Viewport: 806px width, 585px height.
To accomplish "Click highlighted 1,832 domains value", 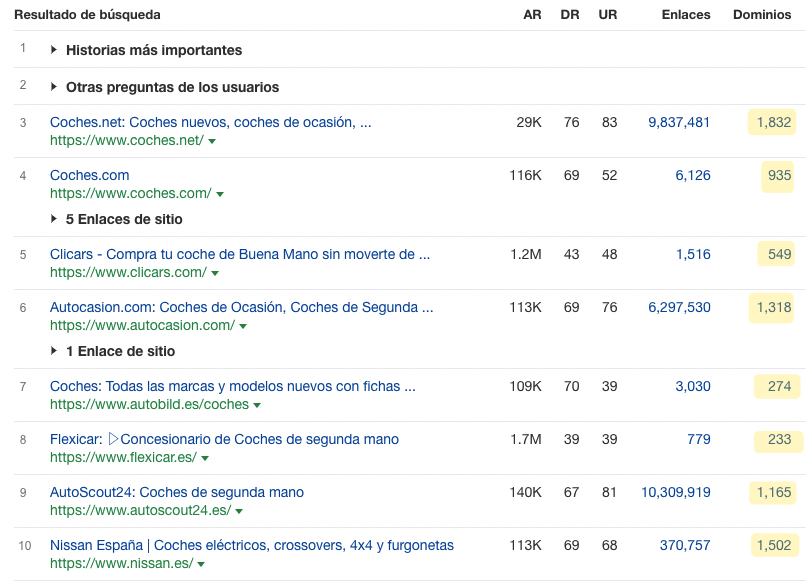I will point(772,122).
